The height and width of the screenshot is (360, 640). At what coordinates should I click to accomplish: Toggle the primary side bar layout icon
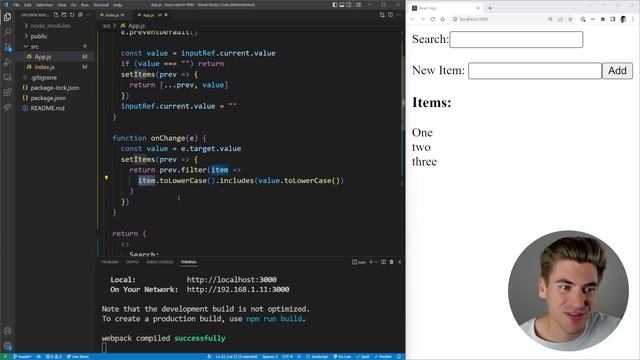tap(335, 4)
